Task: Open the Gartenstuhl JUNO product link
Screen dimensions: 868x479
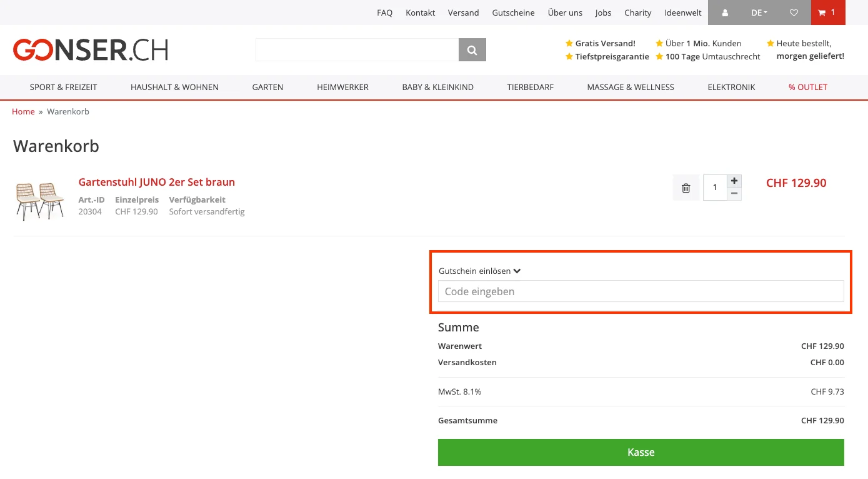Action: coord(156,182)
